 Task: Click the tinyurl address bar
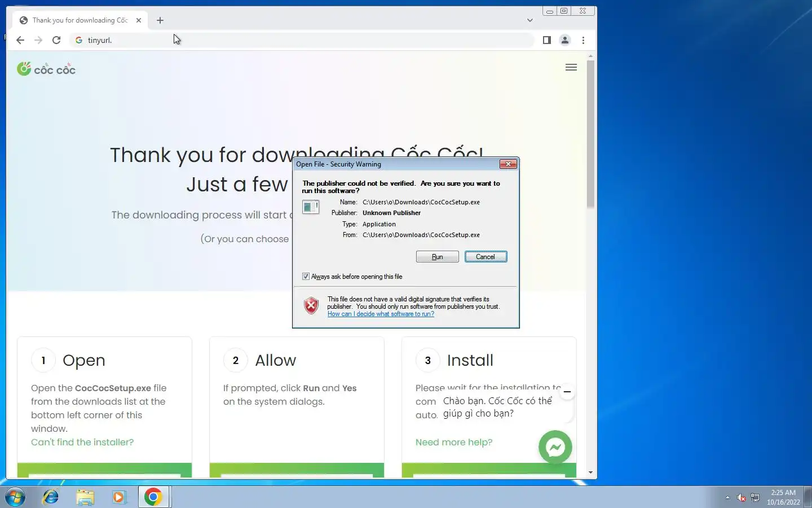click(302, 40)
